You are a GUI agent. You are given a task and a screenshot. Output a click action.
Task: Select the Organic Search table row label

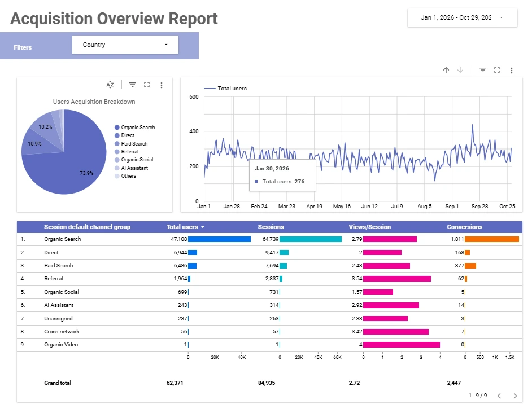[63, 239]
